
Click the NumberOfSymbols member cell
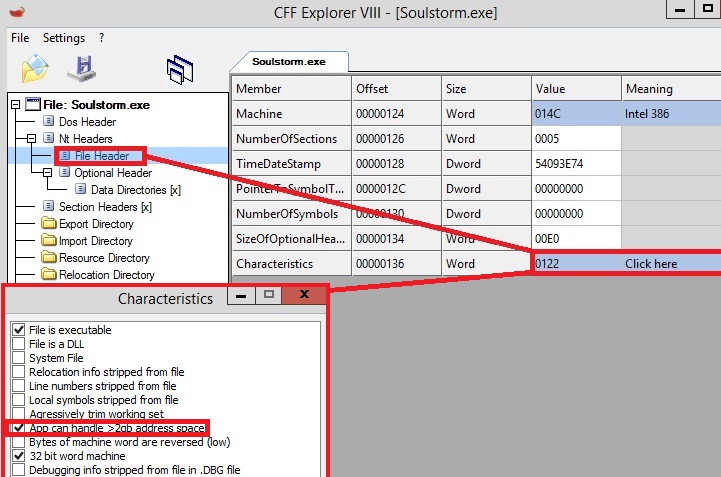click(292, 213)
